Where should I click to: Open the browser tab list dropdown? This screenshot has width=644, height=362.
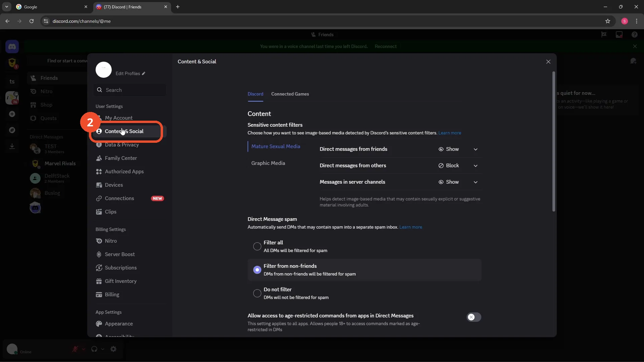pyautogui.click(x=6, y=7)
